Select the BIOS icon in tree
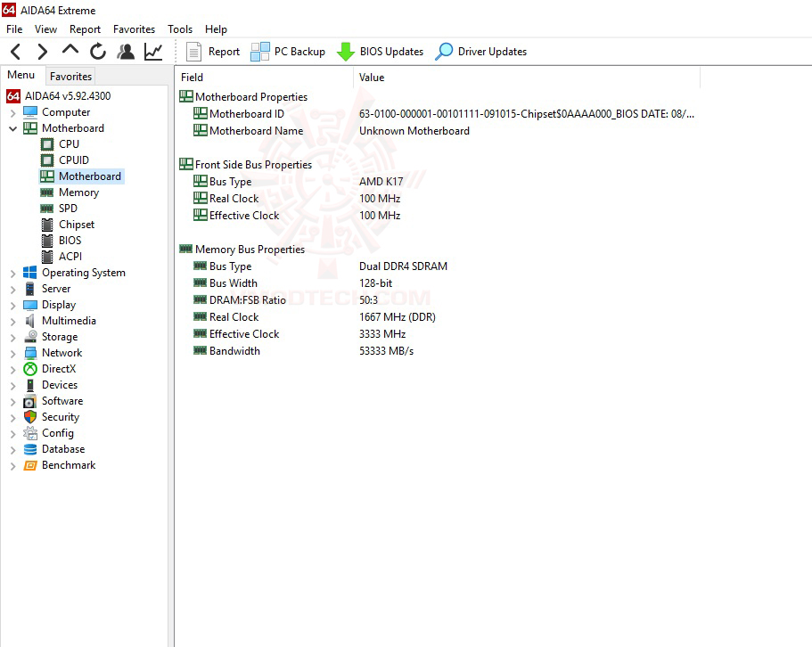The height and width of the screenshot is (647, 812). click(47, 241)
